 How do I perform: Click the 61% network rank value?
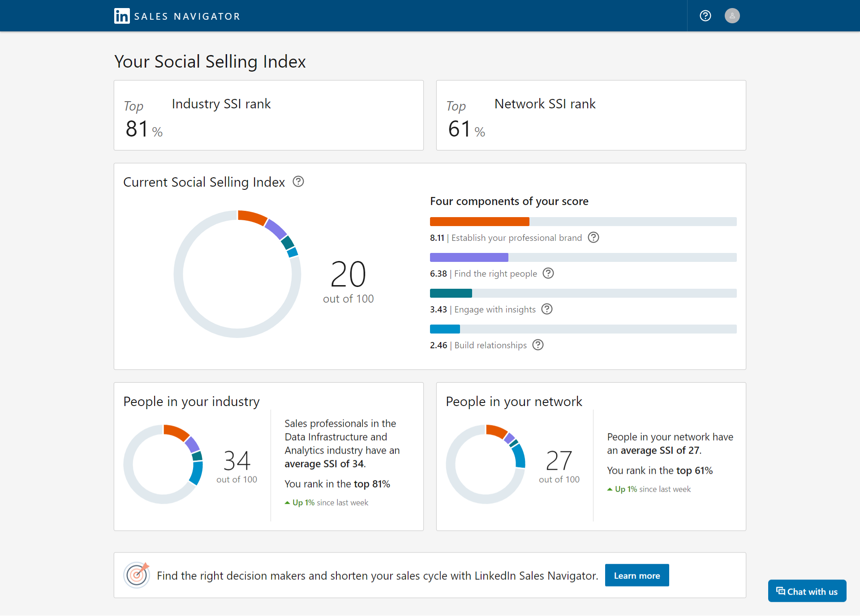coord(466,129)
